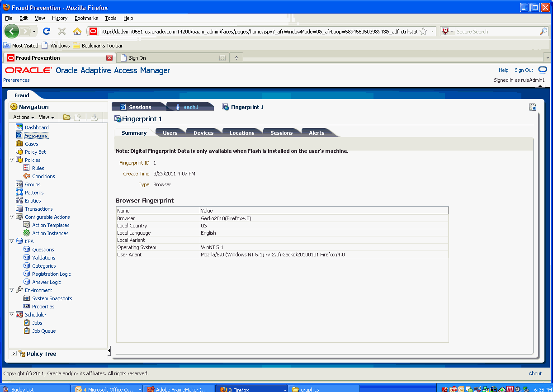Viewport: 553px width, 392px height.
Task: Click the Oracle logo in the header
Action: coord(27,70)
